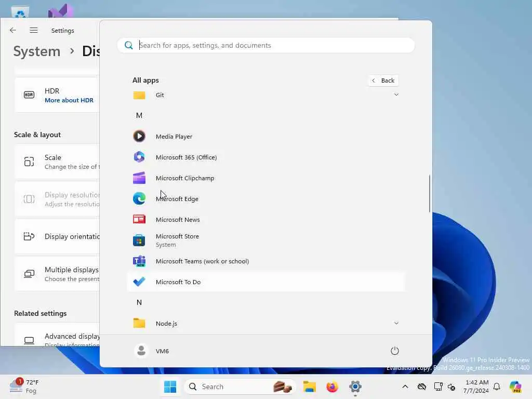Jump to letter N section header
The width and height of the screenshot is (532, 399).
139,303
